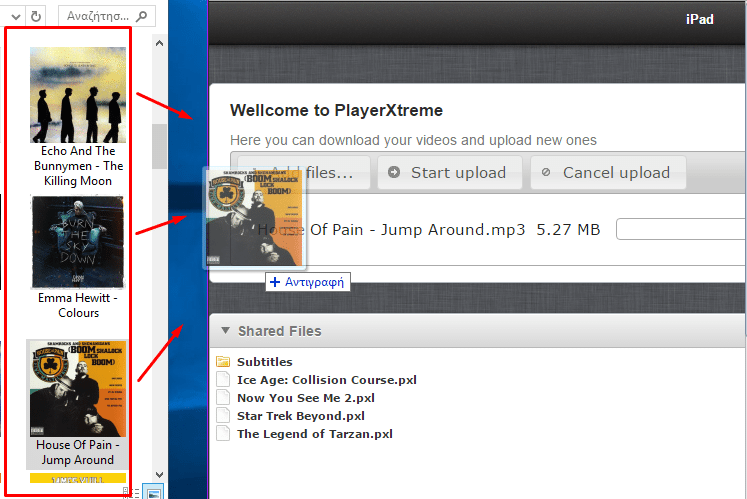The width and height of the screenshot is (747, 499).
Task: Click the 'Shared Files' heading text
Action: (280, 331)
